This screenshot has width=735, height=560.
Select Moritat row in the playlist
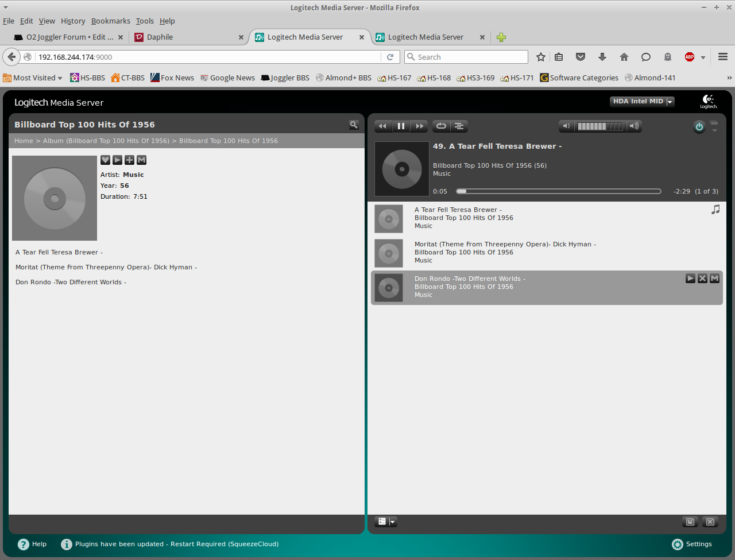[547, 253]
